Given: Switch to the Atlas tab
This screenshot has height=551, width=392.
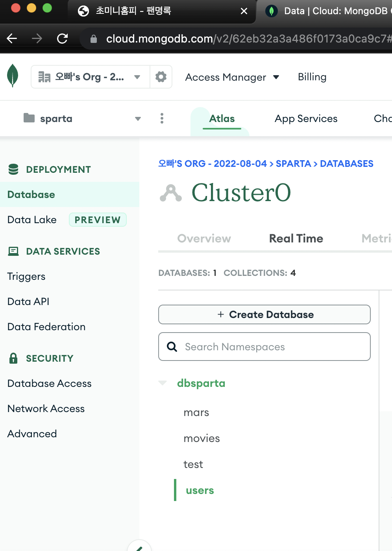Looking at the screenshot, I should 222,118.
